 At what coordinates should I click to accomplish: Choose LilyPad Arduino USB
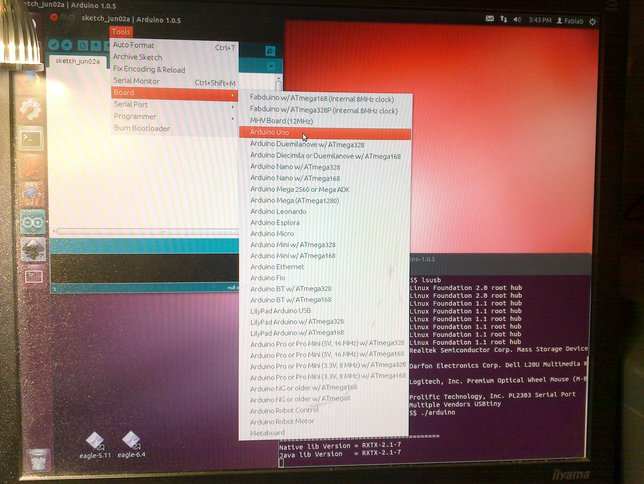(324, 311)
